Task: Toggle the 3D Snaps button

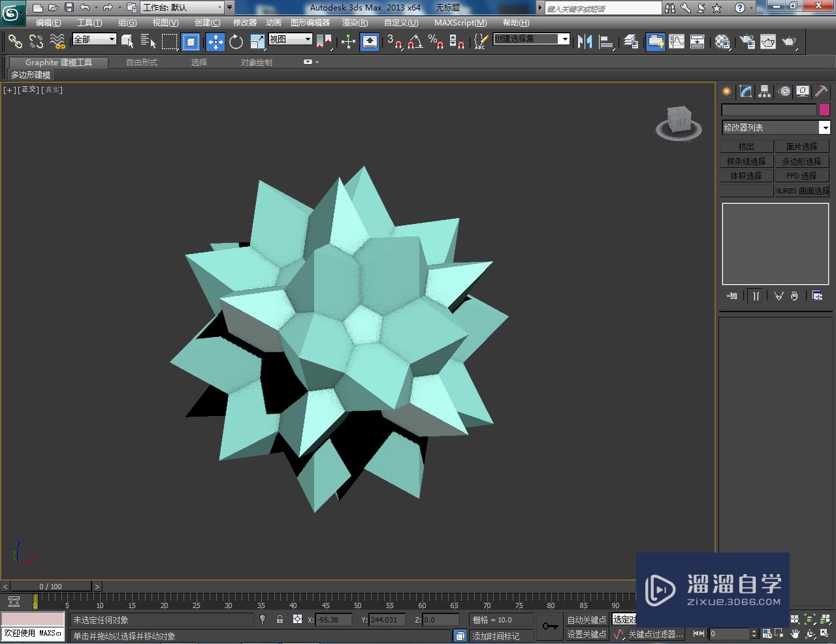Action: [394, 42]
